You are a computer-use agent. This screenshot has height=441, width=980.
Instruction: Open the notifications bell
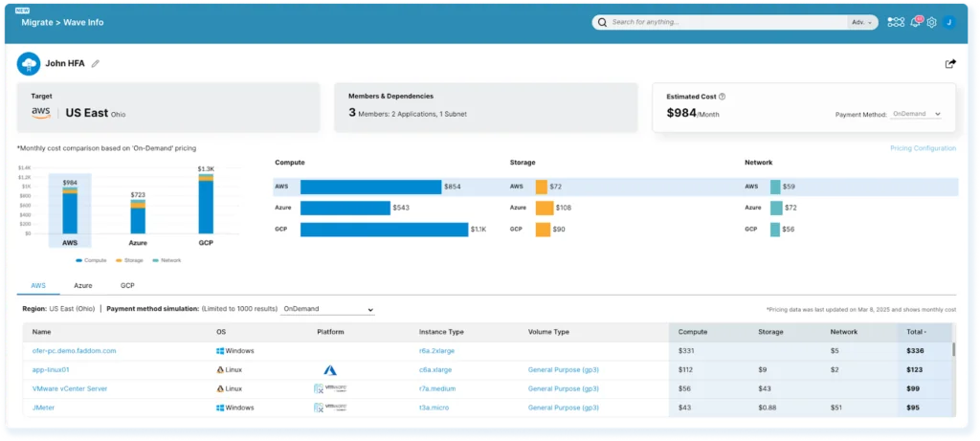(x=915, y=22)
